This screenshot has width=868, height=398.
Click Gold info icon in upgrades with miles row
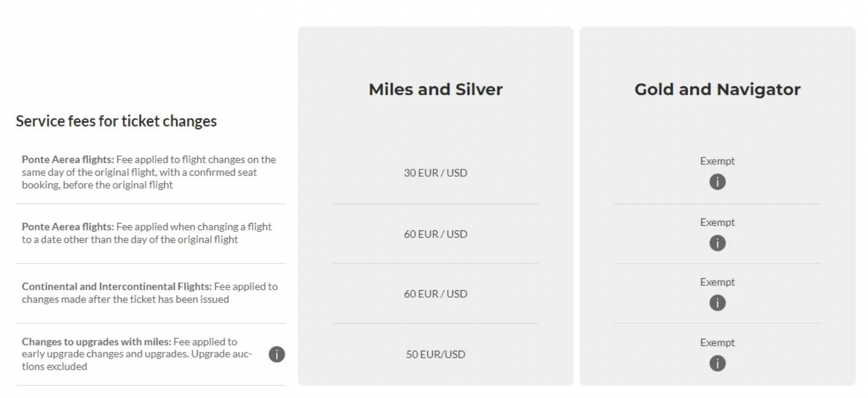(717, 363)
